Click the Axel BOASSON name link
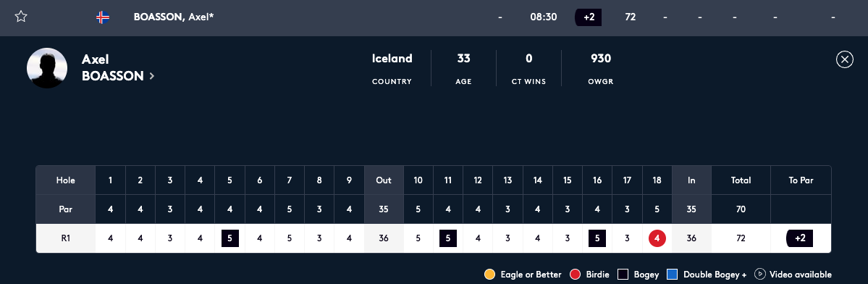Image resolution: width=868 pixels, height=284 pixels. 113,67
